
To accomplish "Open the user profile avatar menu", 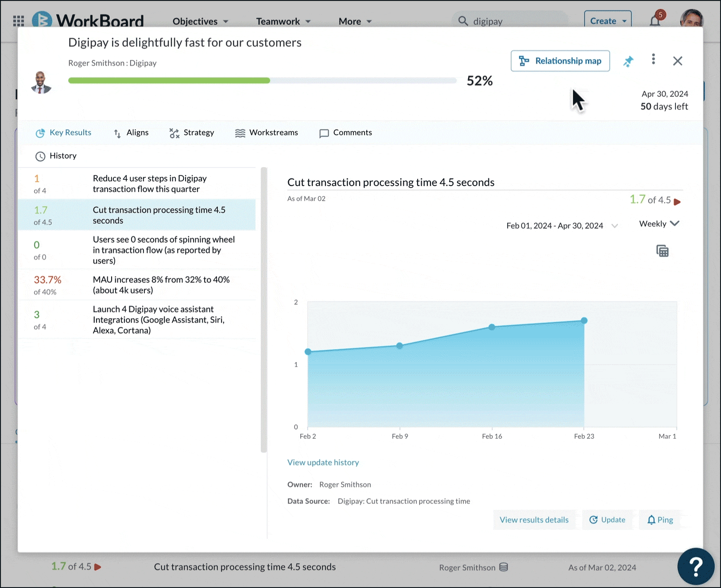I will coord(691,19).
